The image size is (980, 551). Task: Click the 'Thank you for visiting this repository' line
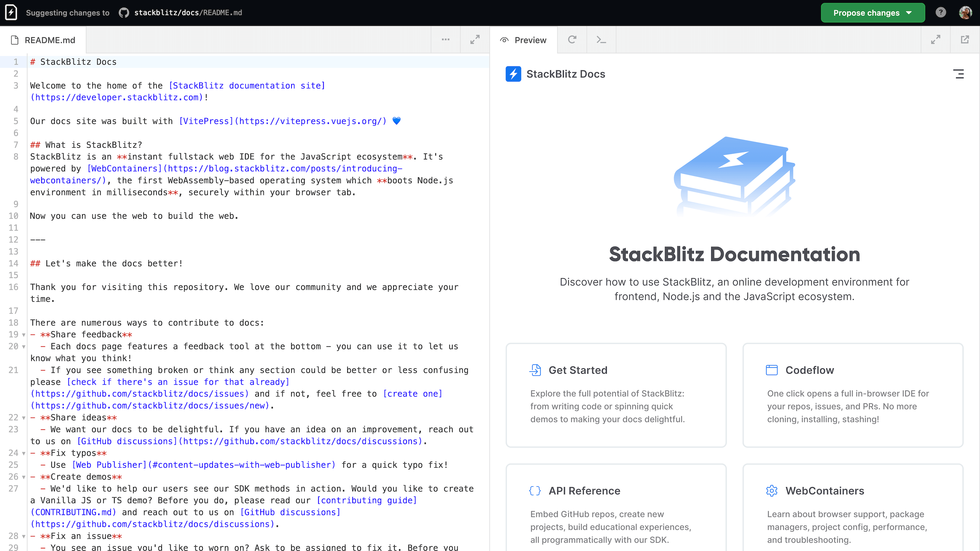coord(244,293)
